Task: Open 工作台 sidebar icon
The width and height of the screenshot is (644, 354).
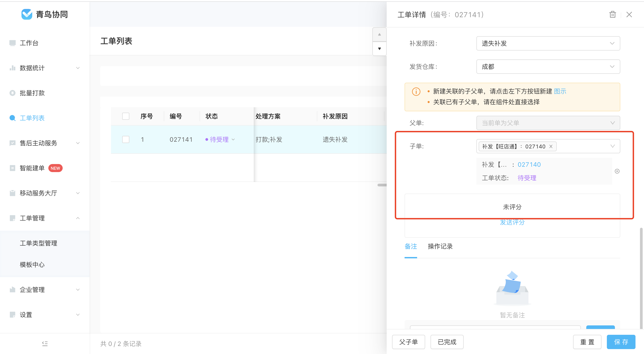Action: 12,43
